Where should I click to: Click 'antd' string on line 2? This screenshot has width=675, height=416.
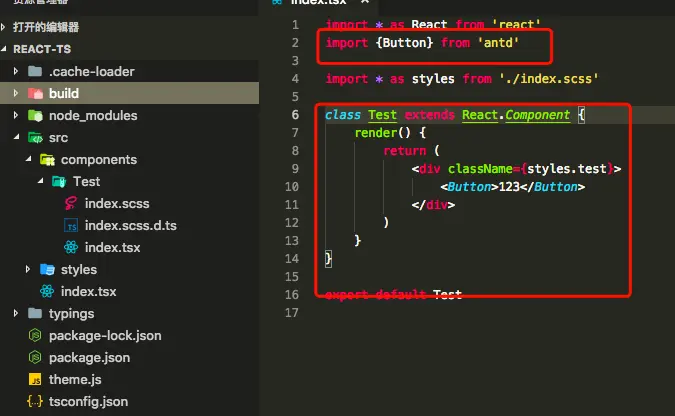point(498,43)
